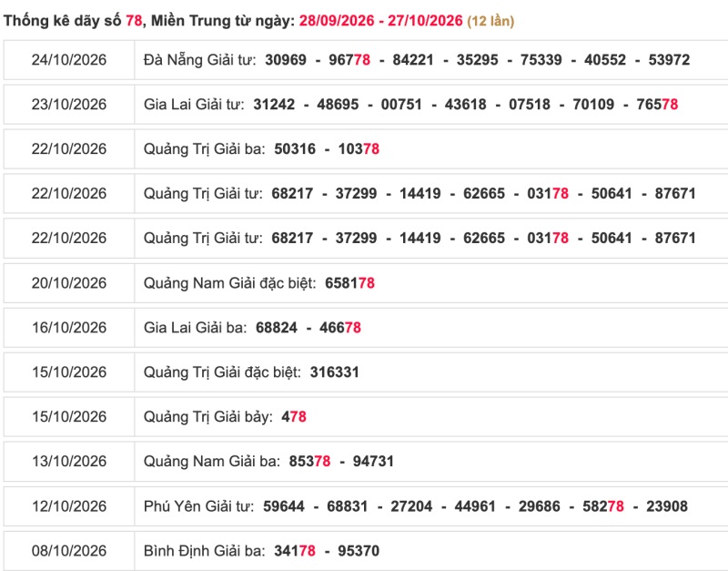Select the number 96778 in Đà Nẵng row

pos(349,60)
